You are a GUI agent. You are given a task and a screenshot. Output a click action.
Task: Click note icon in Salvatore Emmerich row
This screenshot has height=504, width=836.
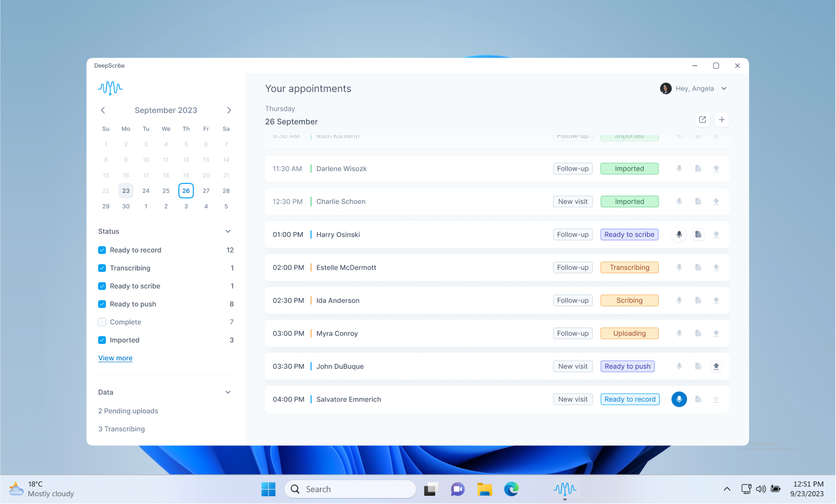[699, 399]
